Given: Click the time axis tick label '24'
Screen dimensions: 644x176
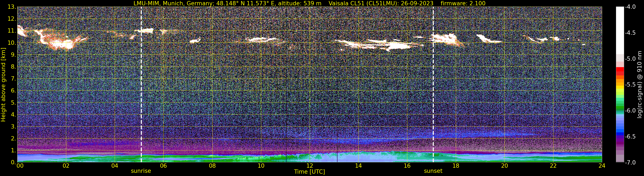Looking at the screenshot, I should pyautogui.click(x=602, y=166).
